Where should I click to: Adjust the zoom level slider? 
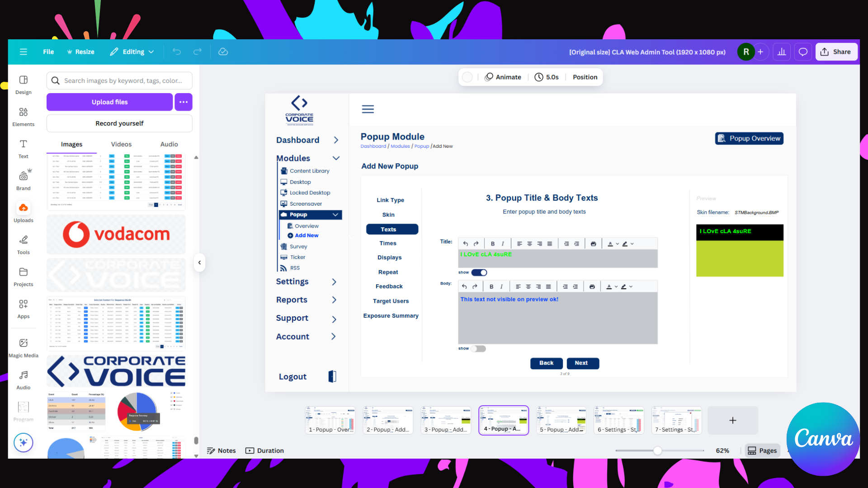pos(657,450)
